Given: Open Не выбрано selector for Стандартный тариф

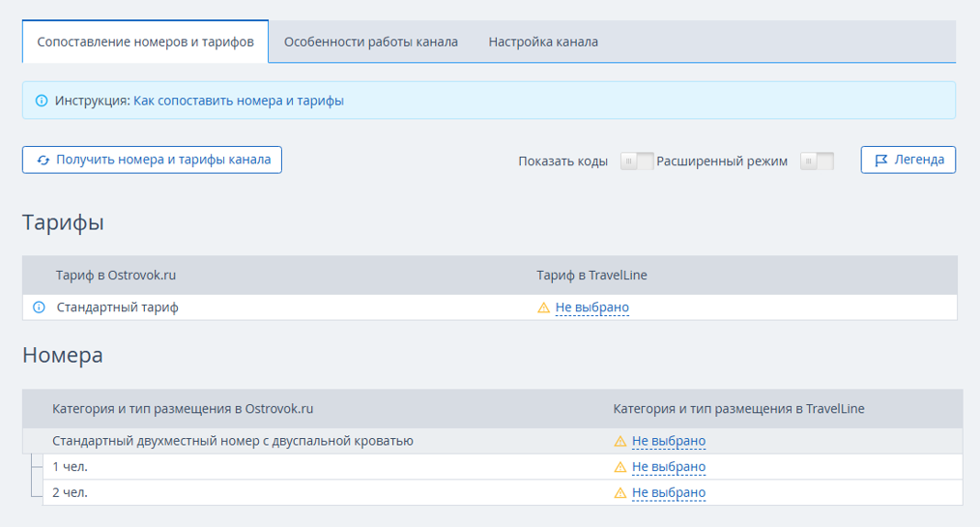Looking at the screenshot, I should (591, 308).
